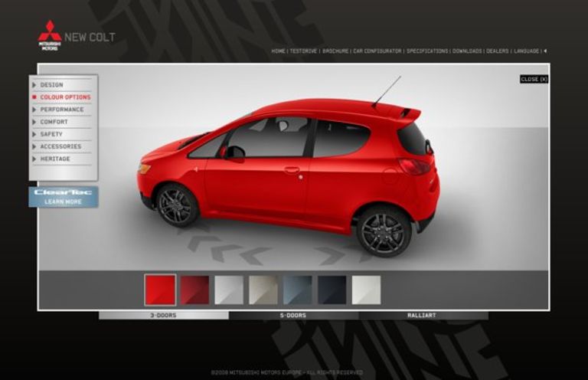This screenshot has width=588, height=380.
Task: Click the Mitsubishi Motors logo
Action: tap(50, 35)
